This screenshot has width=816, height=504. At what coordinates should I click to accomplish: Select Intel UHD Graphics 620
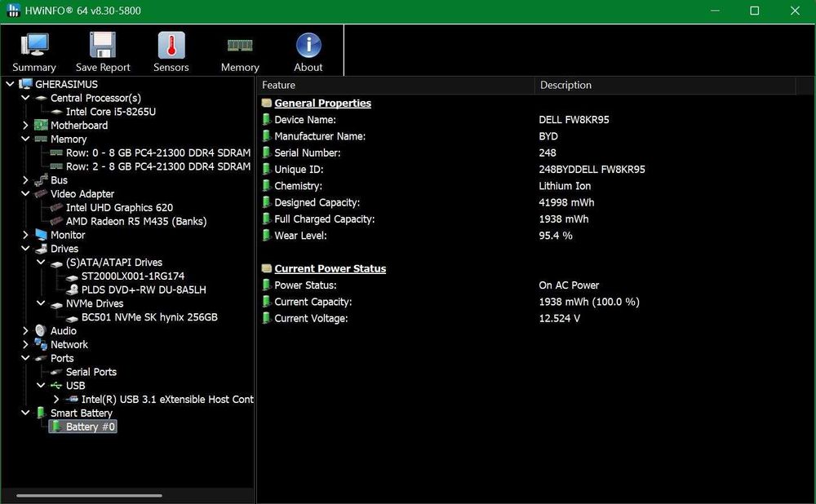[x=119, y=207]
